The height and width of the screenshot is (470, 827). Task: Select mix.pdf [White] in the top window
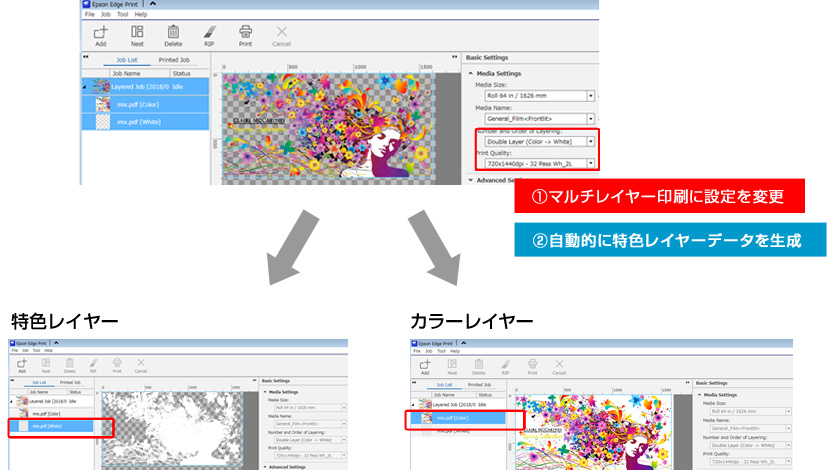(146, 122)
